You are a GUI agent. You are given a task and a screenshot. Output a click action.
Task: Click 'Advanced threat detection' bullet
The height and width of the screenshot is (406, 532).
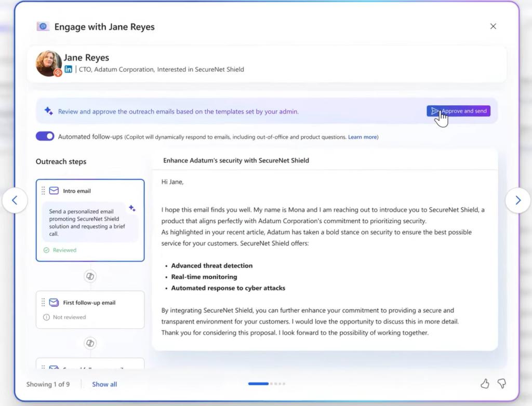[x=212, y=266]
